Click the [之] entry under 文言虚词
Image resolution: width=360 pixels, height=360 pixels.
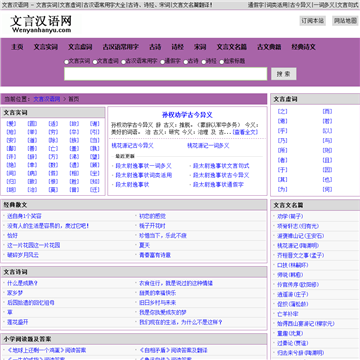pyautogui.click(x=282, y=111)
